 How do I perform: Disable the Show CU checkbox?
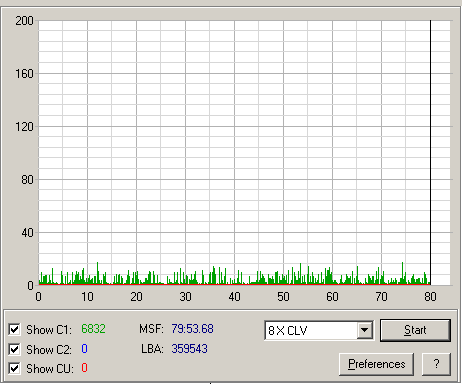pos(14,369)
